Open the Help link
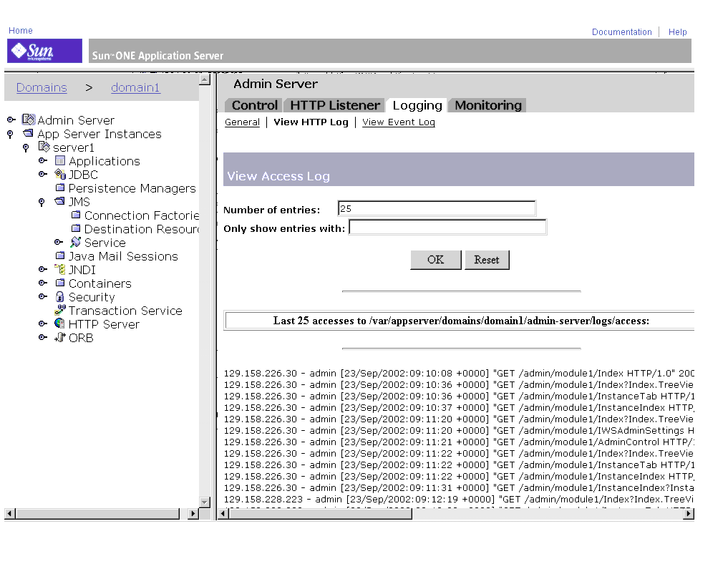The width and height of the screenshot is (728, 564). click(677, 32)
